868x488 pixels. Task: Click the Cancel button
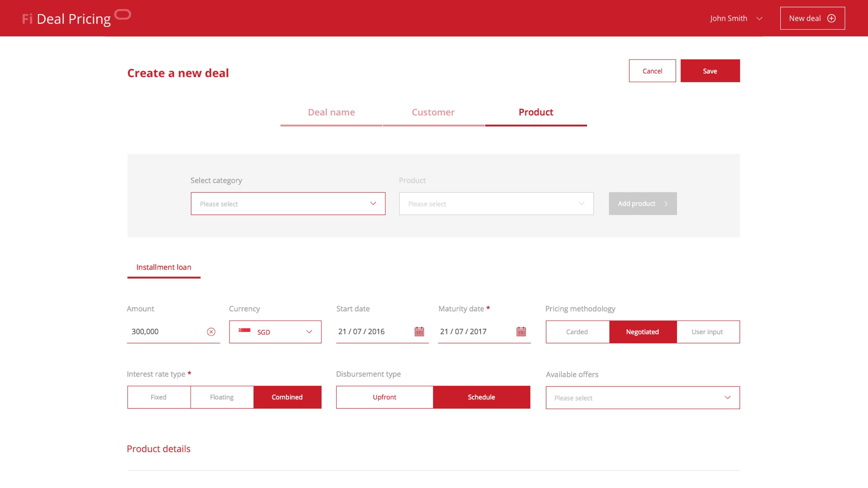coord(652,71)
